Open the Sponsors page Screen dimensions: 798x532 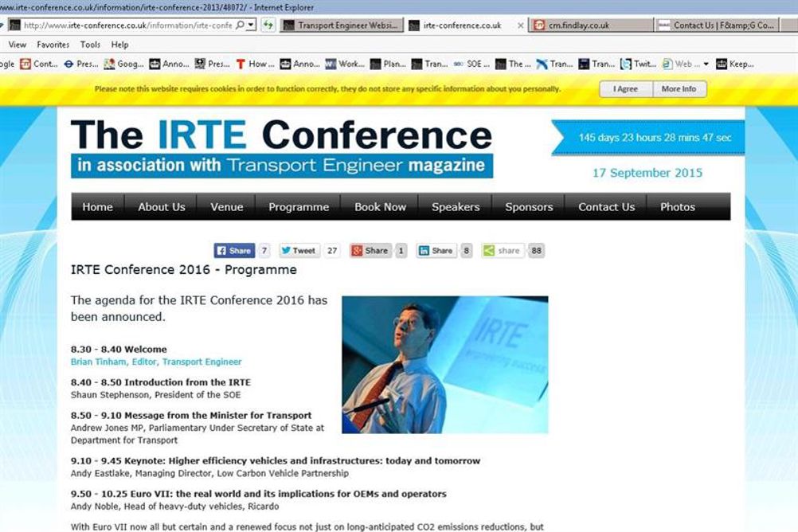click(529, 207)
